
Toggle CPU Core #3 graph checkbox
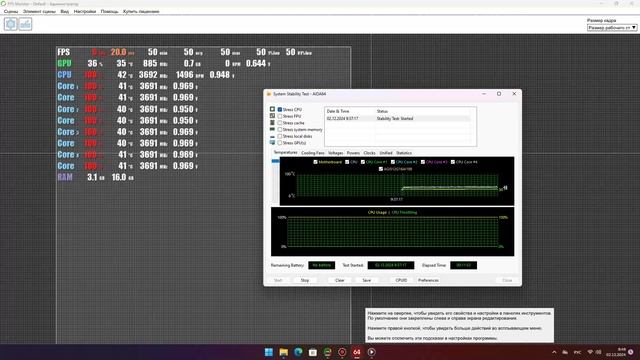click(423, 162)
